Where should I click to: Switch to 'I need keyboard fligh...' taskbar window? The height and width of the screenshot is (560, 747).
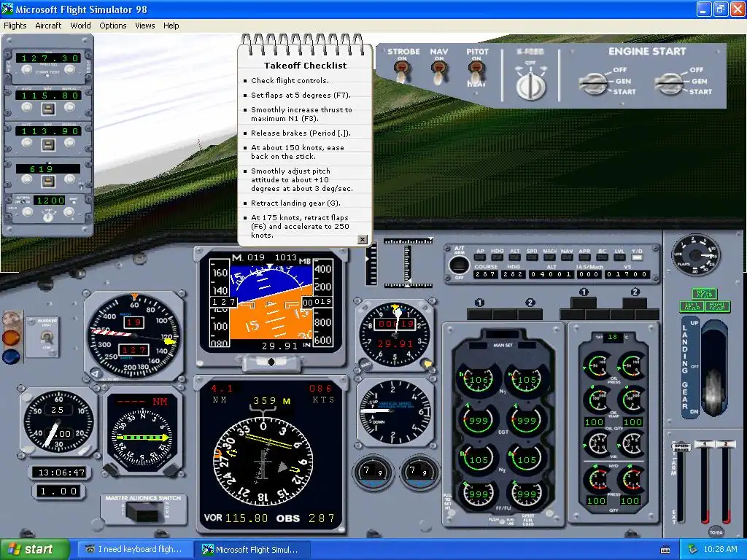pos(135,550)
